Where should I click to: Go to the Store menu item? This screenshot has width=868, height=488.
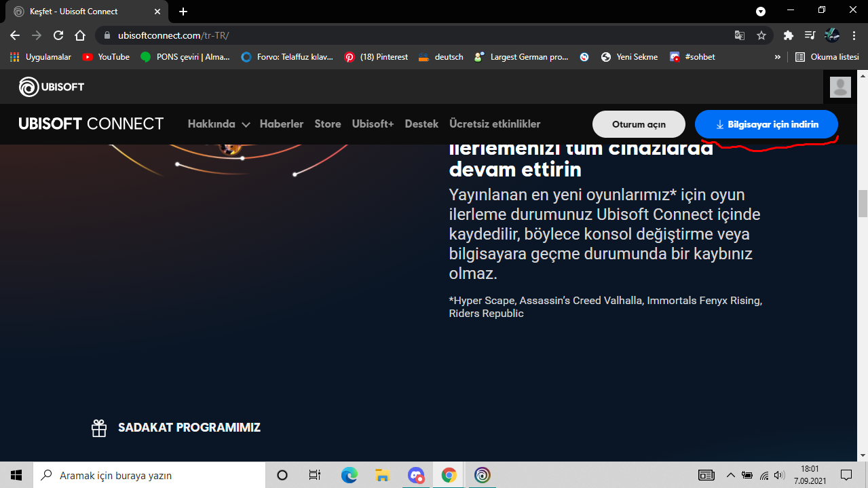click(328, 124)
